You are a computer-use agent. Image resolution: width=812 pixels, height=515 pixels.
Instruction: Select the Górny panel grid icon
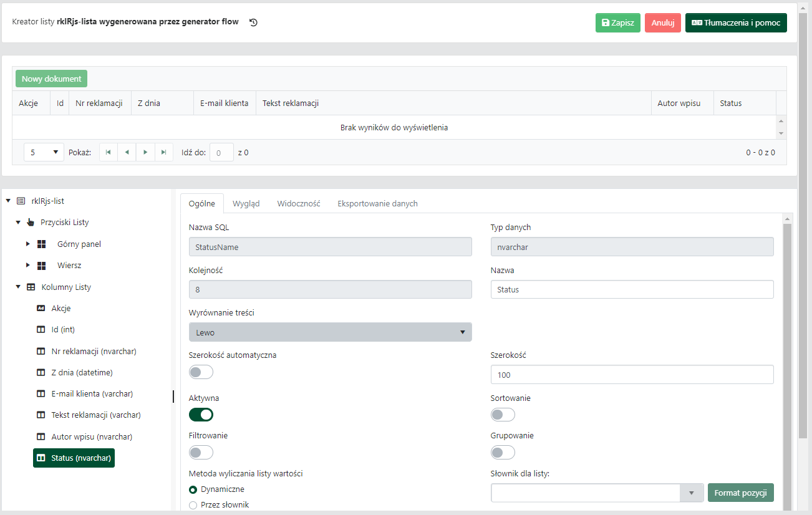(x=42, y=244)
